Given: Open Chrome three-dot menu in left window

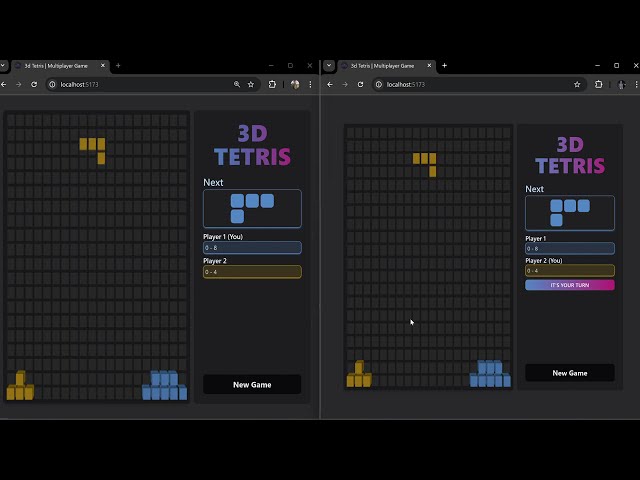Looking at the screenshot, I should (x=311, y=84).
